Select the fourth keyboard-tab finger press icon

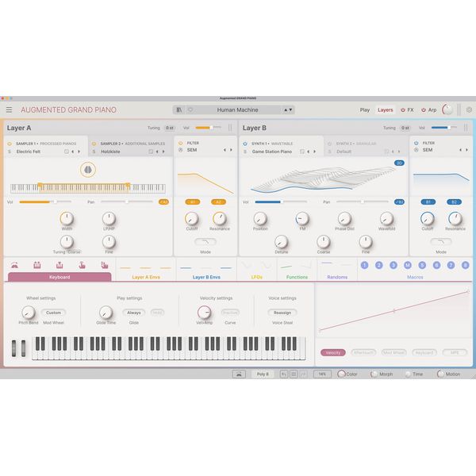coord(82,265)
